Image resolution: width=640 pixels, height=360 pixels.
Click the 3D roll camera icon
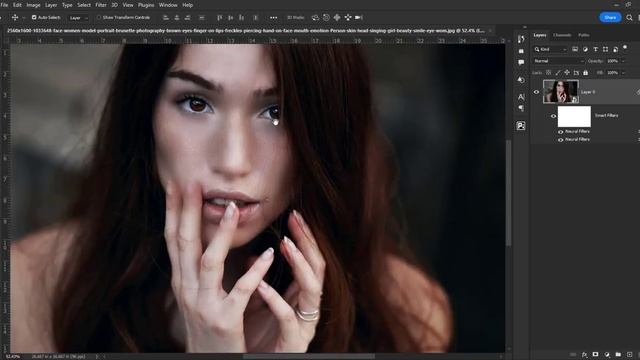click(326, 18)
